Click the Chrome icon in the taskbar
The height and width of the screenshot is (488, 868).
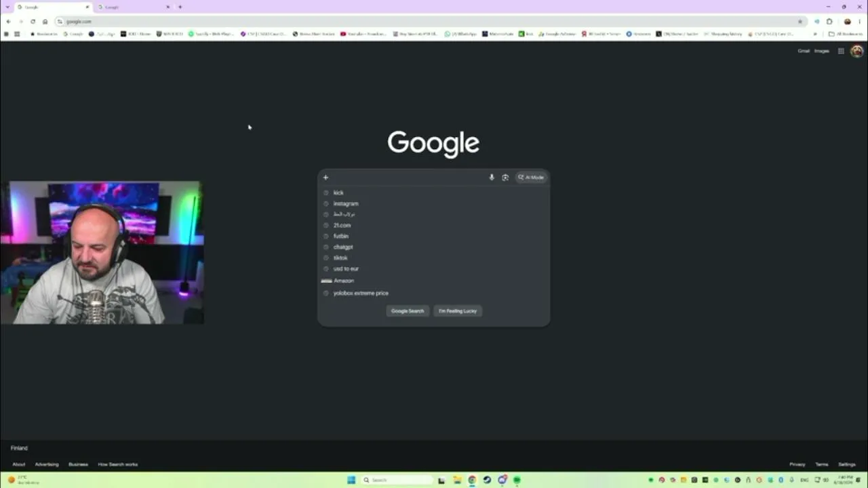(x=472, y=480)
